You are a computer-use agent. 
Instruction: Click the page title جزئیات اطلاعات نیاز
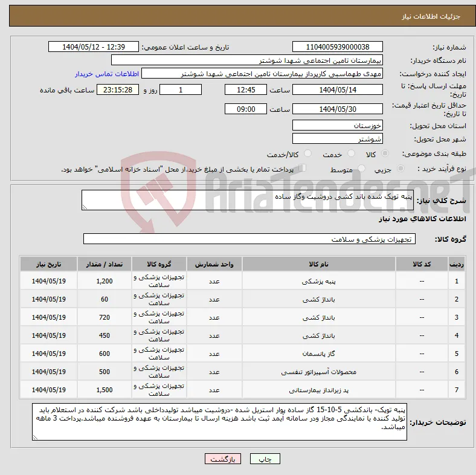[431, 16]
